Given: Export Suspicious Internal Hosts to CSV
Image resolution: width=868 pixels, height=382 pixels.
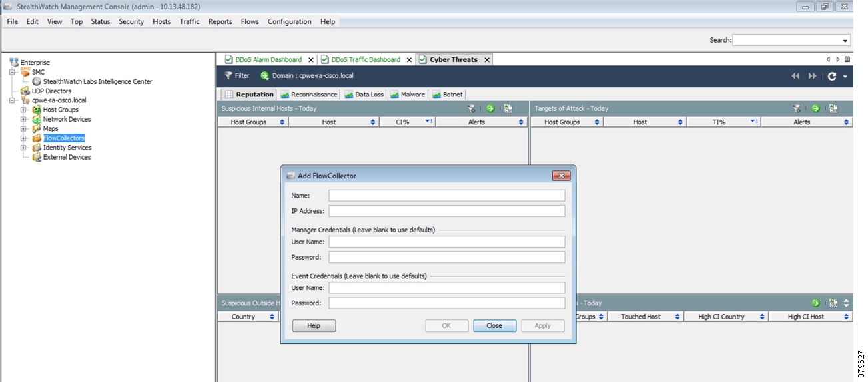Looking at the screenshot, I should pos(508,108).
